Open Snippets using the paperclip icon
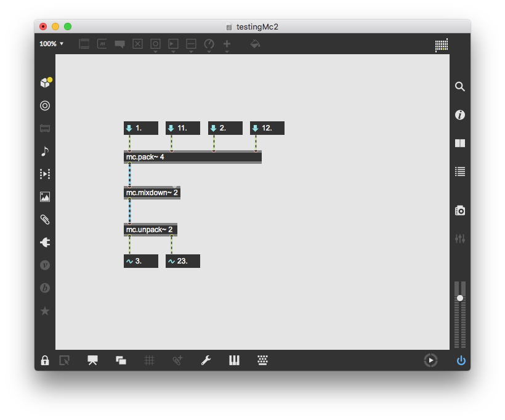 45,219
